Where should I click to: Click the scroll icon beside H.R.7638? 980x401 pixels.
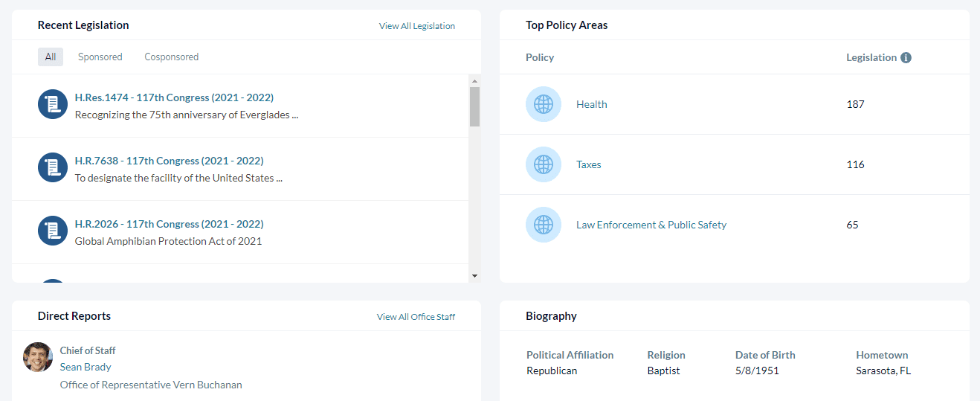[x=53, y=167]
